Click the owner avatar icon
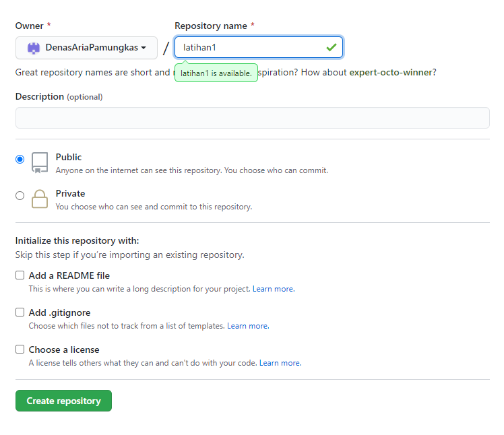504x435 pixels. click(34, 48)
